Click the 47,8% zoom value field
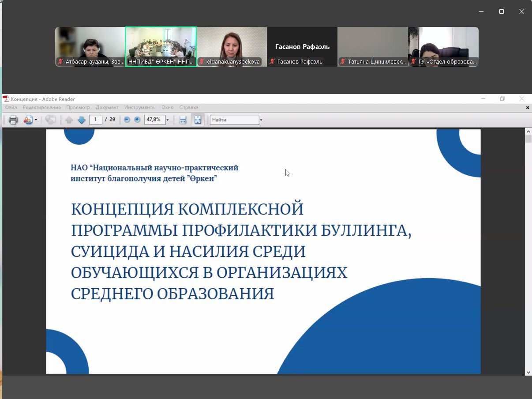 [154, 120]
